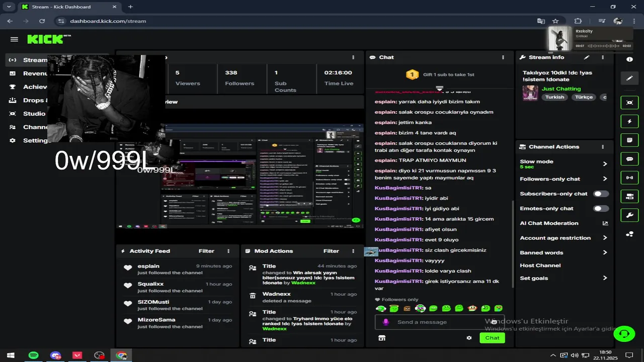The height and width of the screenshot is (362, 644).
Task: Click the purple microphone icon in chat input
Action: (x=386, y=322)
